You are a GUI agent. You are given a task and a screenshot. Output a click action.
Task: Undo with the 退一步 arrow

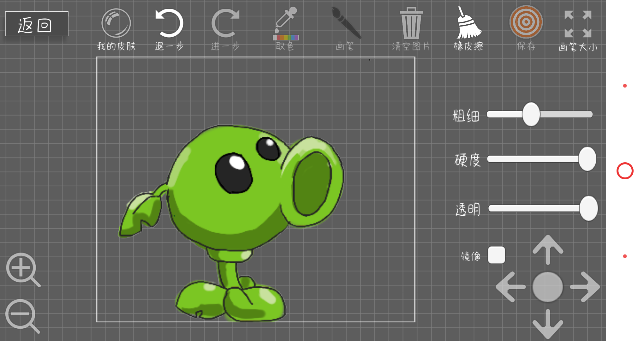pos(169,29)
